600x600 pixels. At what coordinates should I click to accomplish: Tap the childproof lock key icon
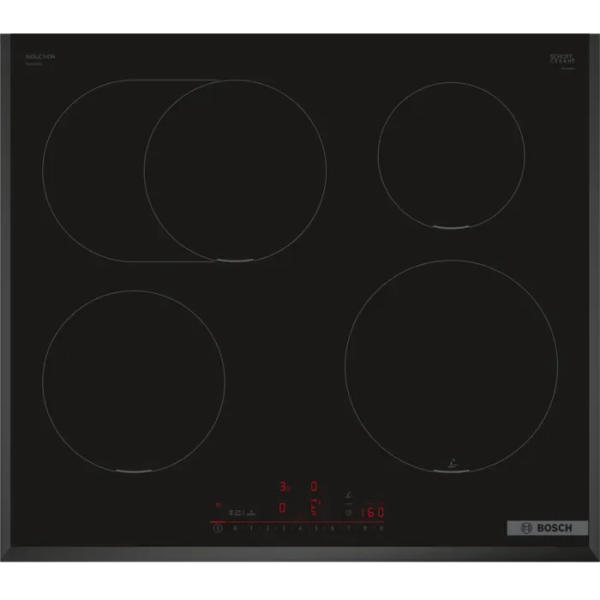tap(219, 505)
